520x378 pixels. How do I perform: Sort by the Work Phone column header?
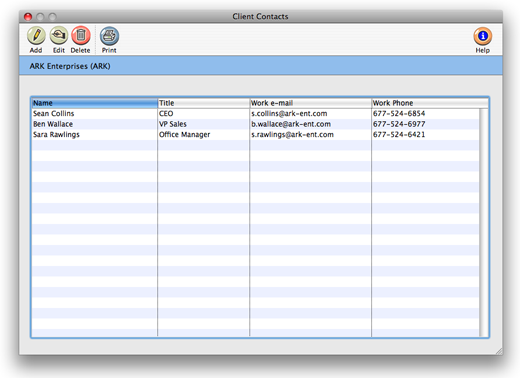pos(430,103)
